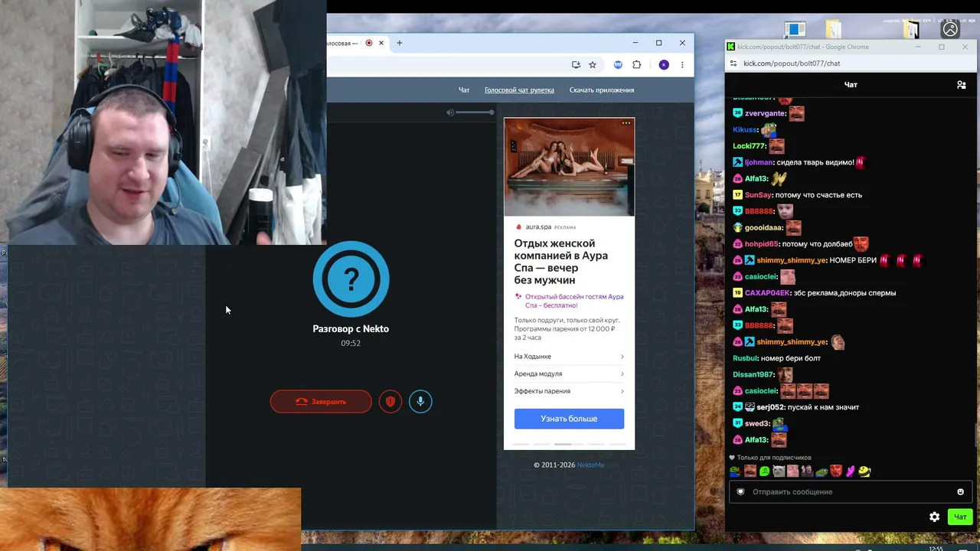Click the ad headline Отдых женской компанией
Image resolution: width=980 pixels, height=551 pixels.
click(x=561, y=262)
